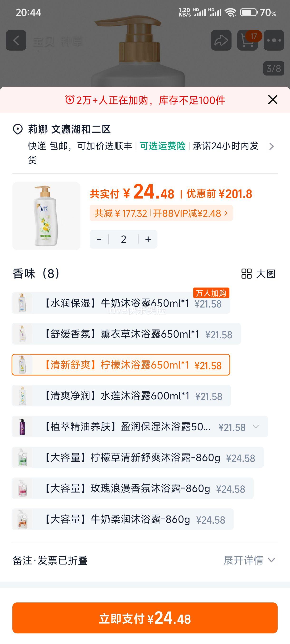
Task: Select 【水润保湿】牛奶沐浴露650ml option
Action: 121,303
